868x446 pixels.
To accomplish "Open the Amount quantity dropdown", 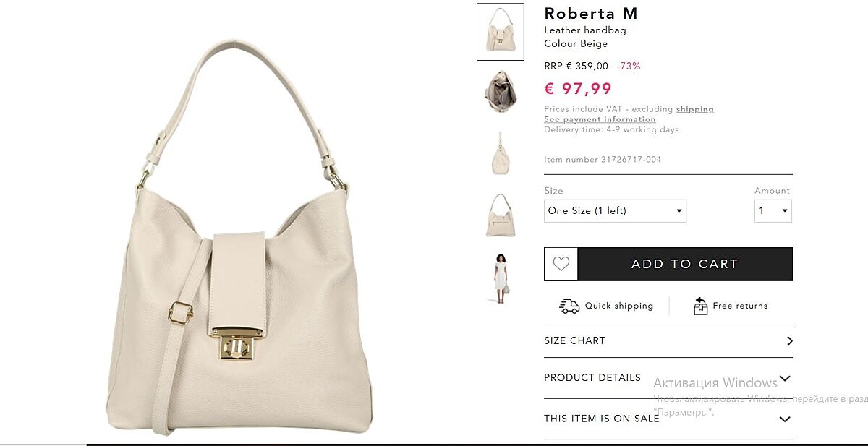I will pyautogui.click(x=773, y=211).
